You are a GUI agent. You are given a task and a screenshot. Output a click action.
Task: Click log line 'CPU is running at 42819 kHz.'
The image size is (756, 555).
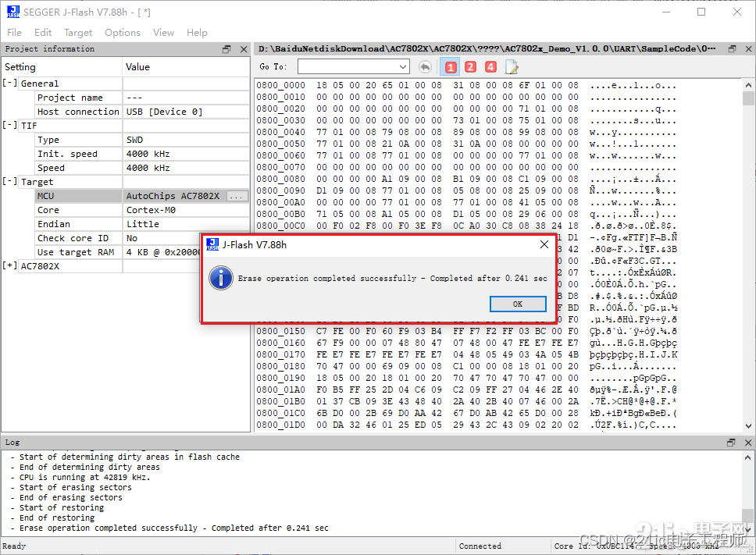click(x=84, y=478)
